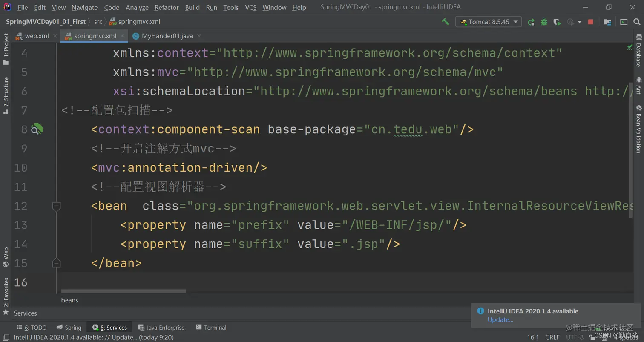
Task: Start debugging with the green bug icon
Action: 544,22
